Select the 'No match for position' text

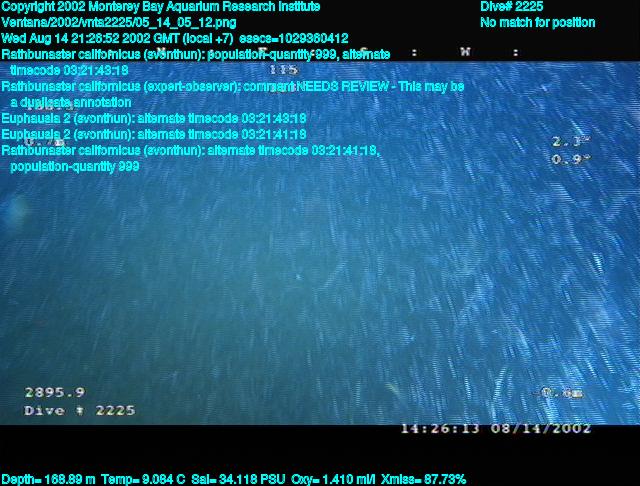[538, 22]
